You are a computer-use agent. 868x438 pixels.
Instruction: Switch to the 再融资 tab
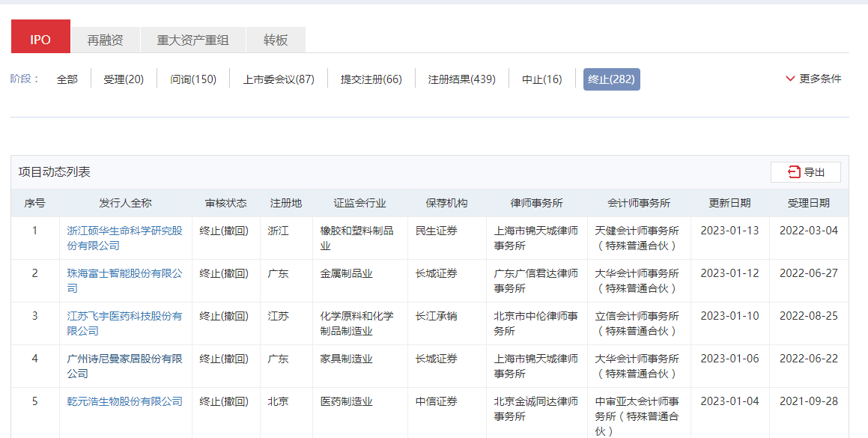105,40
